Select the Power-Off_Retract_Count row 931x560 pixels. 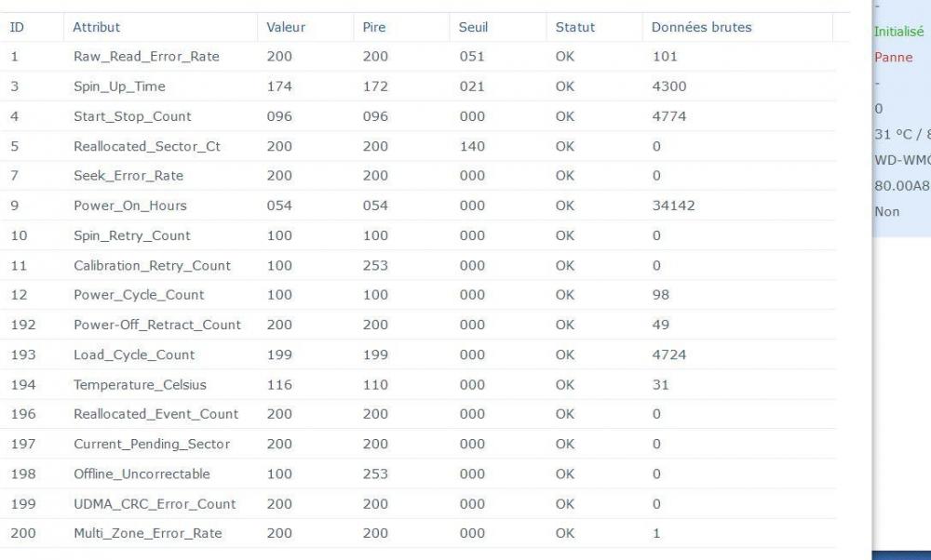tap(157, 325)
